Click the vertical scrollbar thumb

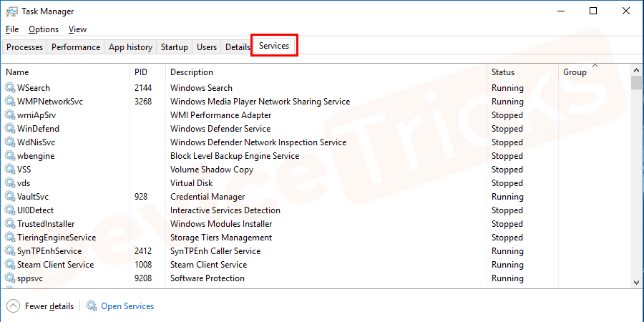pyautogui.click(x=637, y=82)
